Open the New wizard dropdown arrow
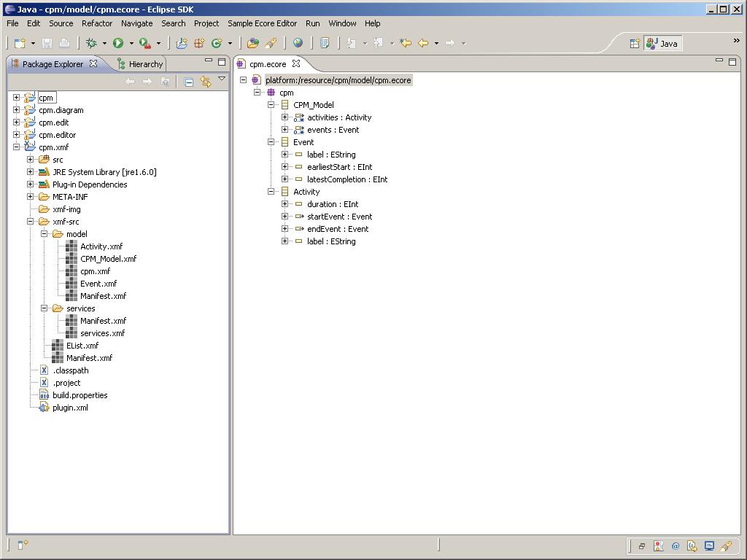747x560 pixels. 33,43
